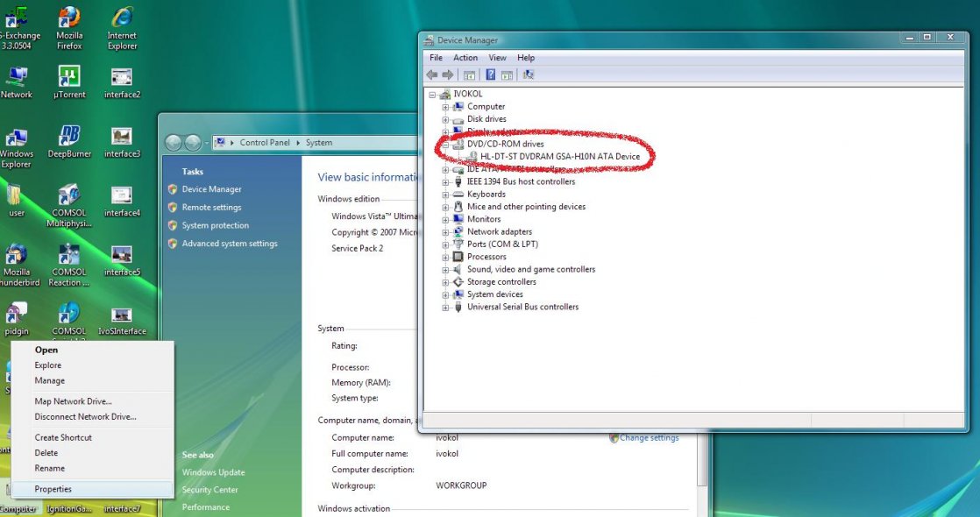The height and width of the screenshot is (517, 980).
Task: Click the Help icon in Device Manager toolbar
Action: coord(491,75)
